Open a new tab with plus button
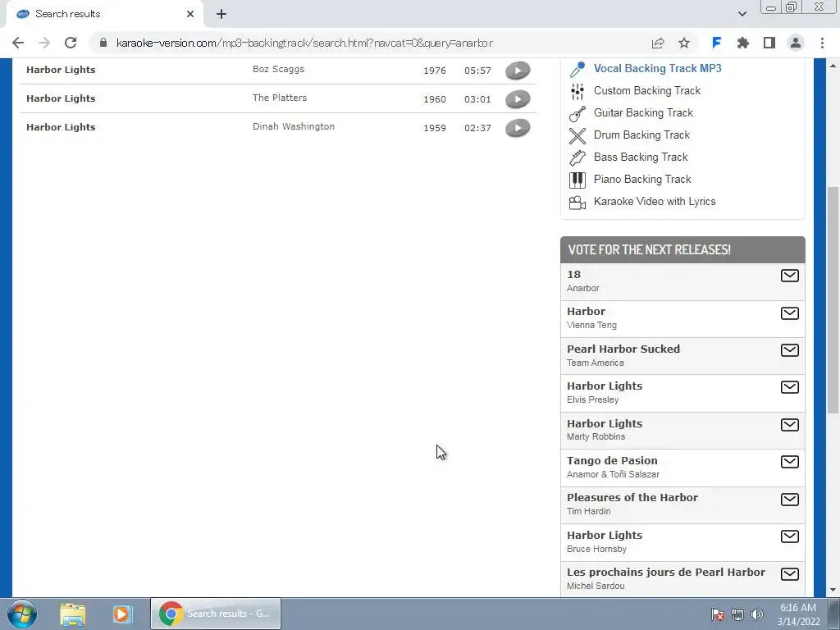This screenshot has width=840, height=630. point(221,14)
